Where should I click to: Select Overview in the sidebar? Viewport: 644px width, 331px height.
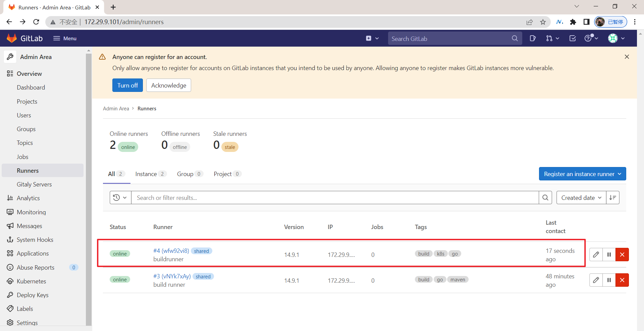coord(29,74)
